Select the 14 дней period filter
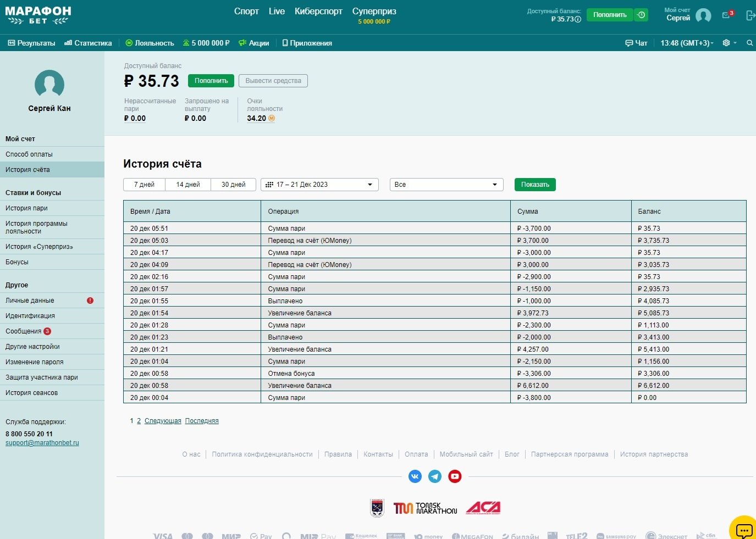The image size is (756, 539). tap(188, 185)
